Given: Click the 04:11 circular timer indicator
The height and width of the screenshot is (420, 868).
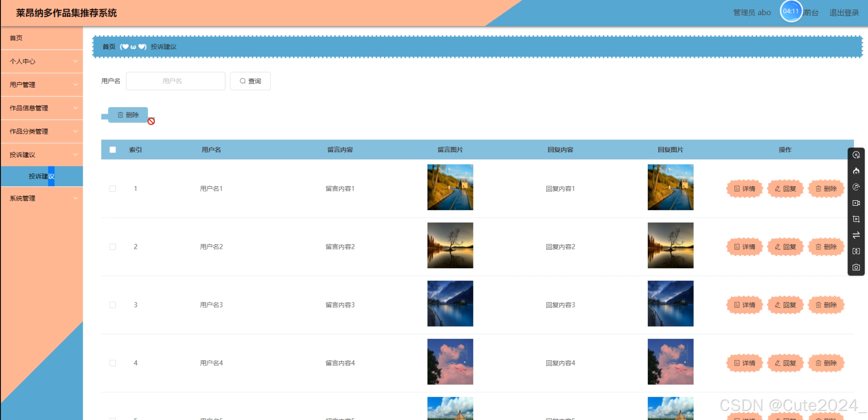Looking at the screenshot, I should click(791, 11).
